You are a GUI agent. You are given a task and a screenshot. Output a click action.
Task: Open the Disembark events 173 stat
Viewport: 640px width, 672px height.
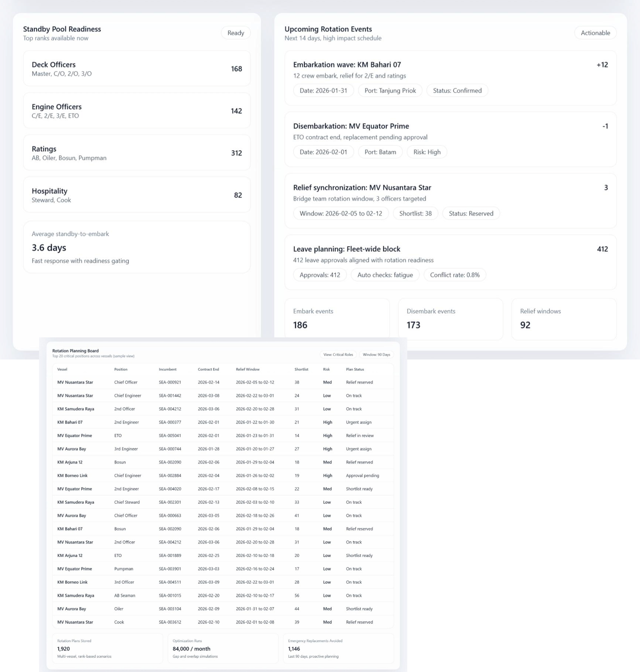[x=450, y=319]
